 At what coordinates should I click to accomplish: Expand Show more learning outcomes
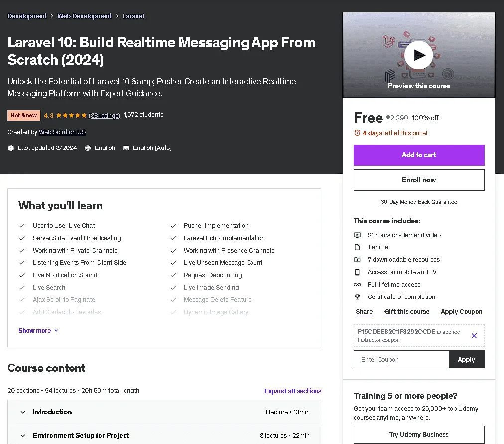coord(38,330)
